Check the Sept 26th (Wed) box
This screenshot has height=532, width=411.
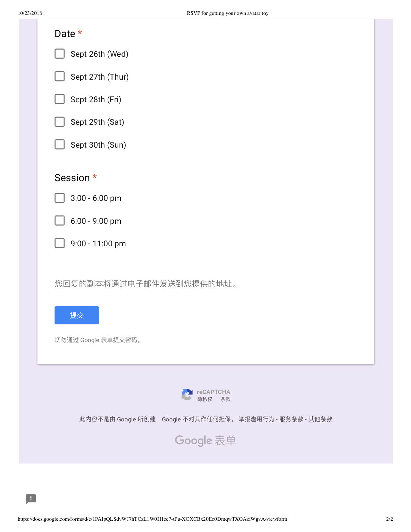pyautogui.click(x=60, y=54)
